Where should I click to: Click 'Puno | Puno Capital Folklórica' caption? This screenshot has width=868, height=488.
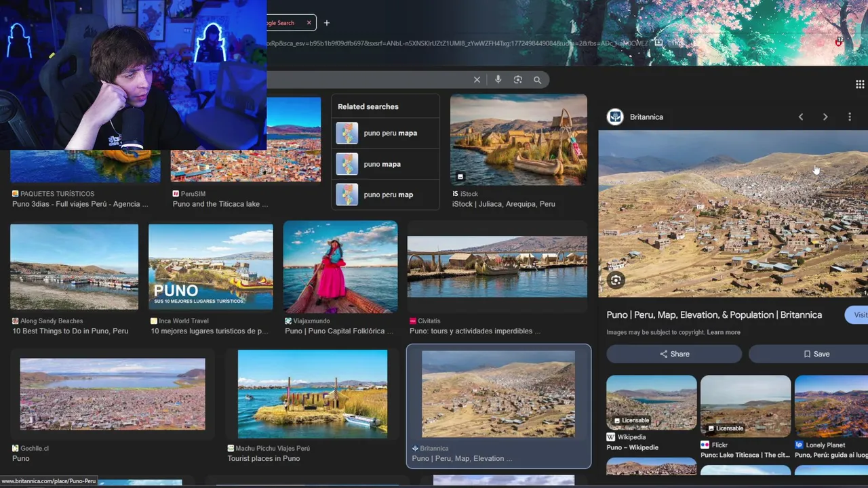339,331
